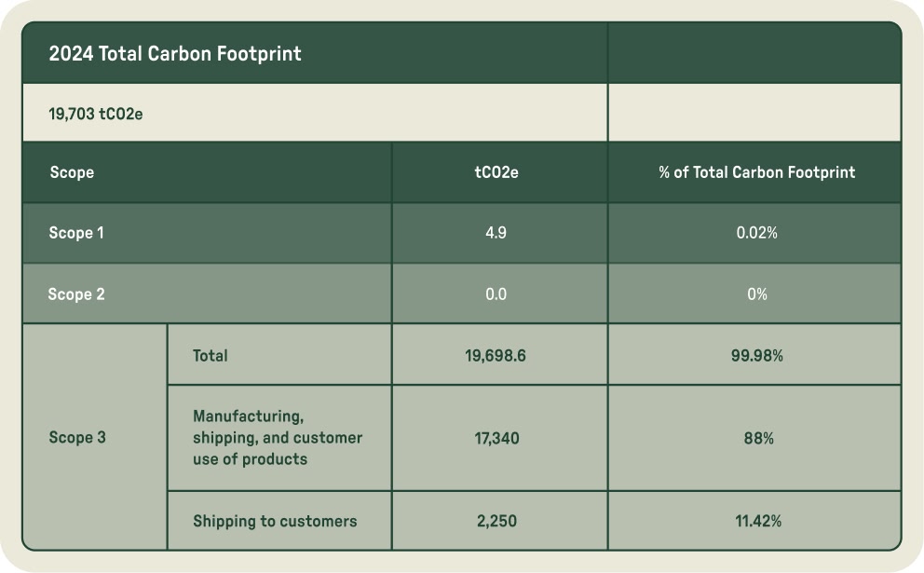Click the 0.0 value for Scope 2
Viewport: 924px width, 573px height.
496,294
